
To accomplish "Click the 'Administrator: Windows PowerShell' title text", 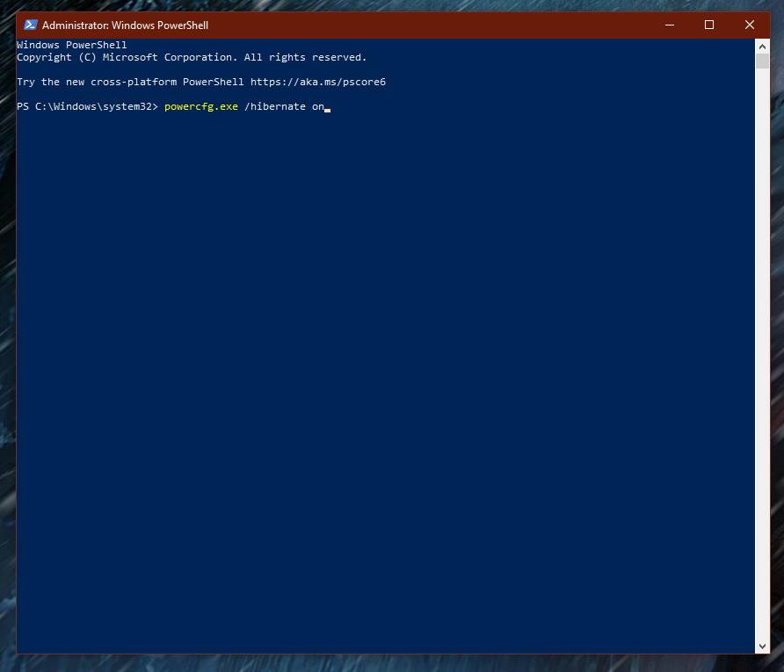I will [125, 25].
